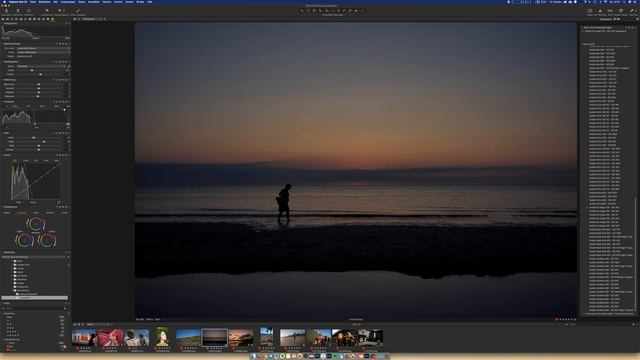Collapse the Belichtung tool
This screenshot has height=360, width=640.
coord(2,80)
